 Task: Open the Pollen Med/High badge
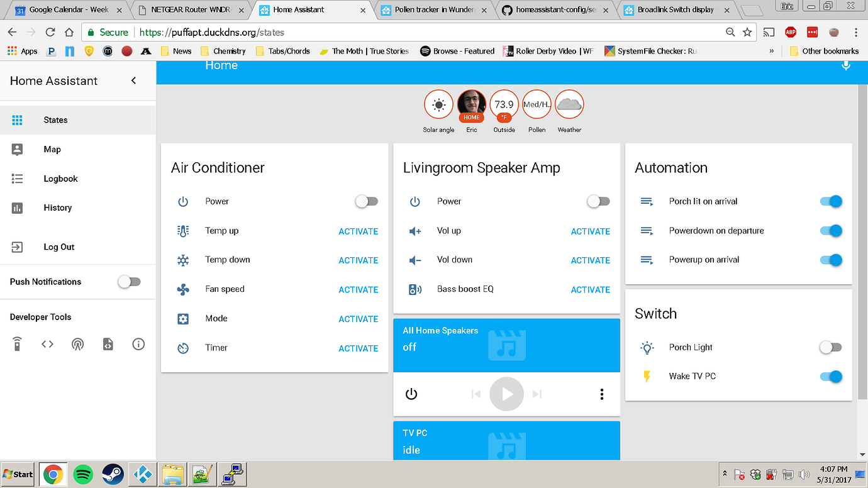[537, 104]
